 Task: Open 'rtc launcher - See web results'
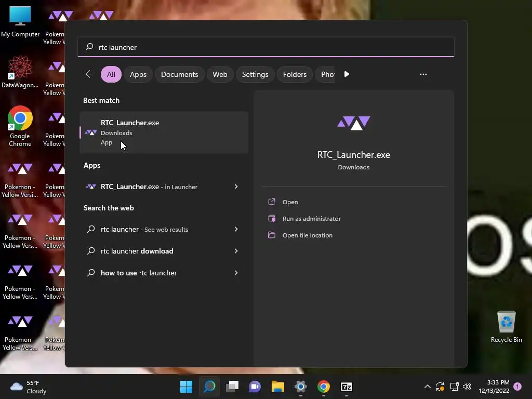[164, 229]
